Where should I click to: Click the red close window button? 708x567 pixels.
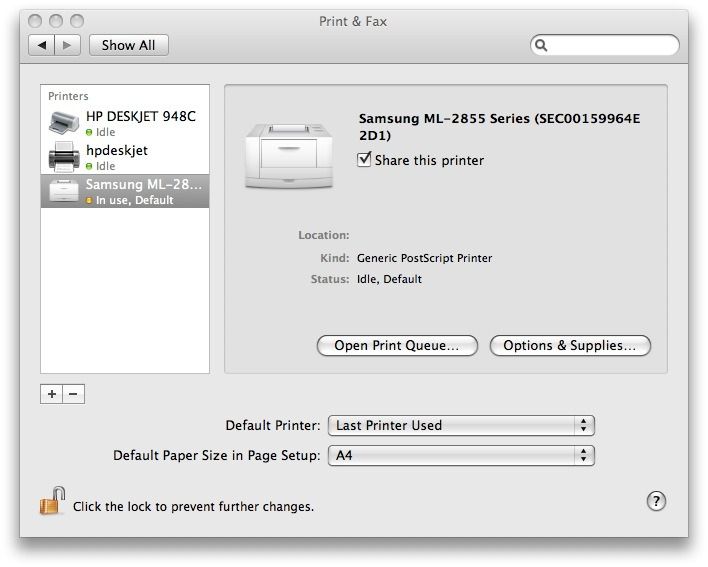point(35,21)
